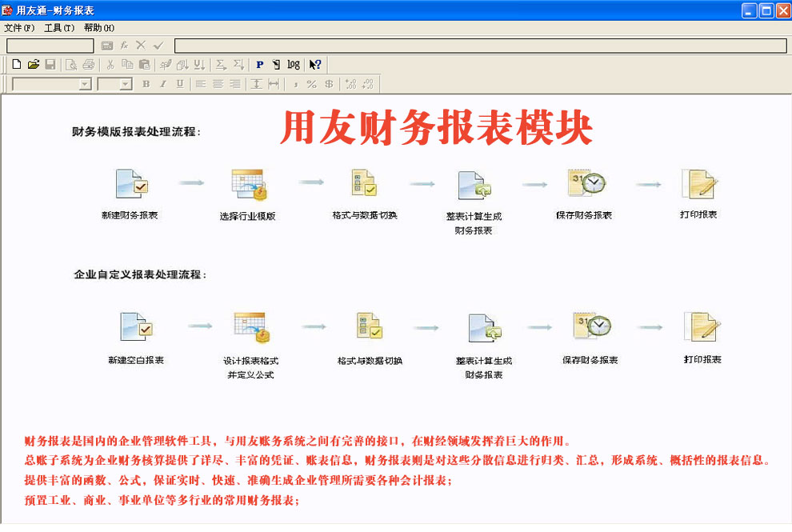Open the 帮助(H) menu
This screenshot has width=792, height=532.
pos(99,28)
